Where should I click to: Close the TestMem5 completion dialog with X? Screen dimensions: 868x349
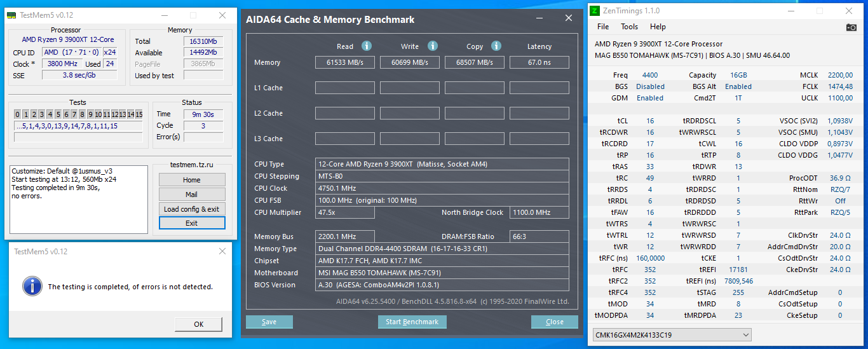click(x=222, y=252)
